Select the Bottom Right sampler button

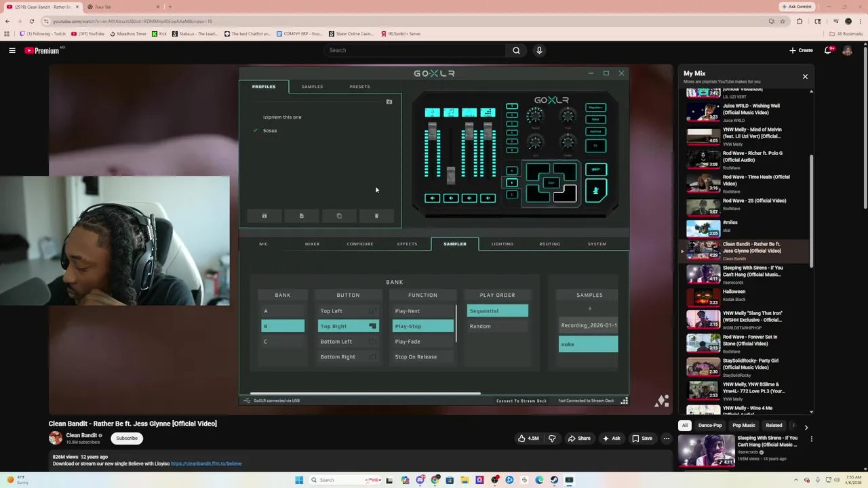[348, 357]
